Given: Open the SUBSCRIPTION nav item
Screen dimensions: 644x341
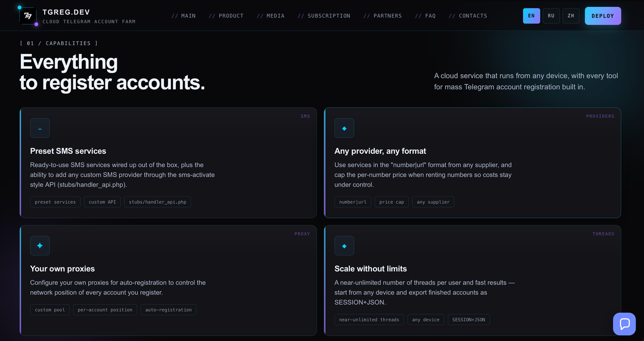Looking at the screenshot, I should (324, 16).
